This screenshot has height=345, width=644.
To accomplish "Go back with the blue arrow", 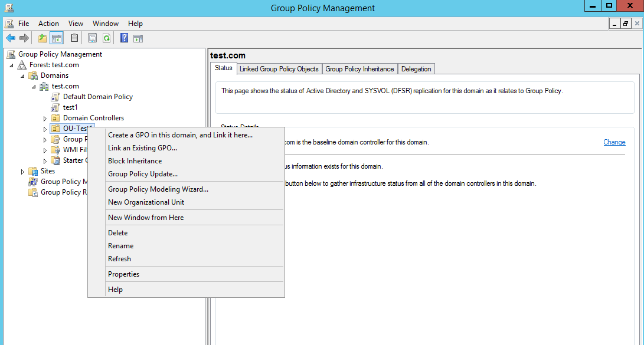I will tap(11, 38).
